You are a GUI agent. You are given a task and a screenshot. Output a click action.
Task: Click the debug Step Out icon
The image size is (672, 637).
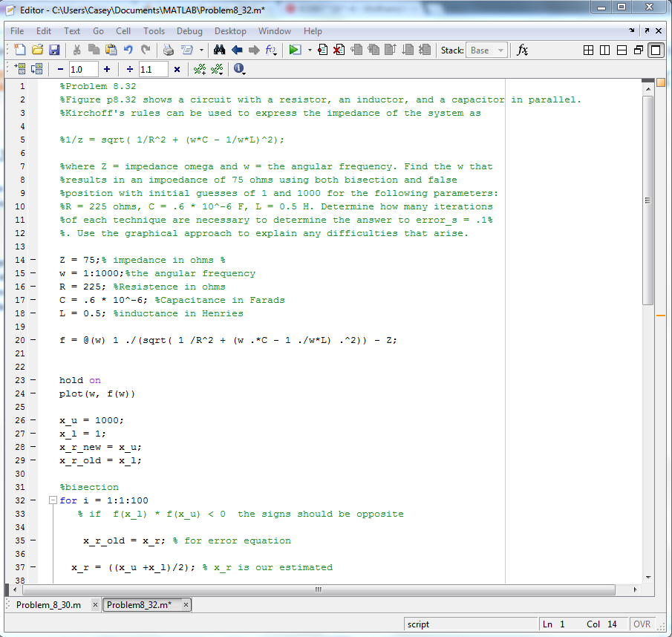pos(391,50)
